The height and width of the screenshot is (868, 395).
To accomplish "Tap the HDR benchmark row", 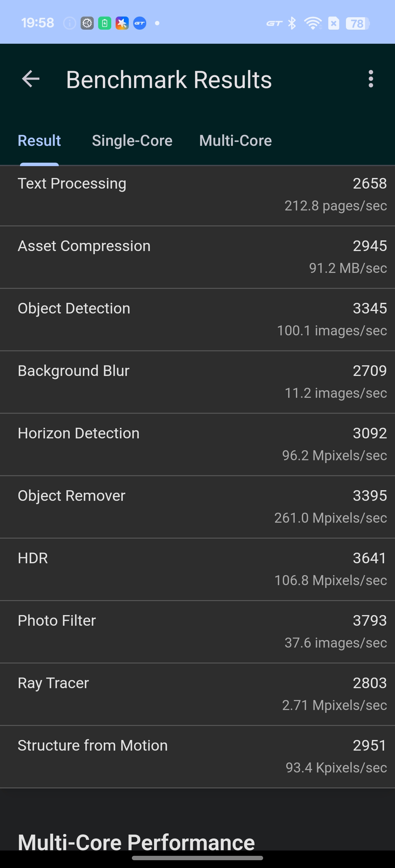I will pos(197,569).
